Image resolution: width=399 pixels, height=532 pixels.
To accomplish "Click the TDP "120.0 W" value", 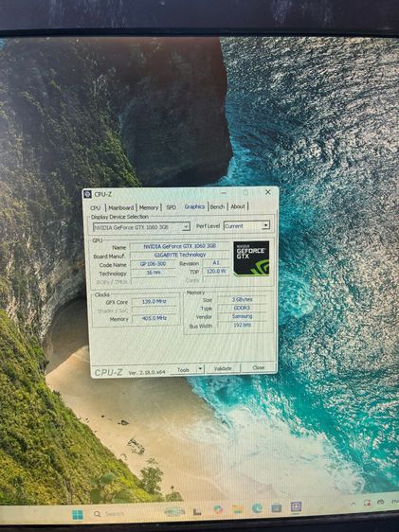I will tap(216, 271).
